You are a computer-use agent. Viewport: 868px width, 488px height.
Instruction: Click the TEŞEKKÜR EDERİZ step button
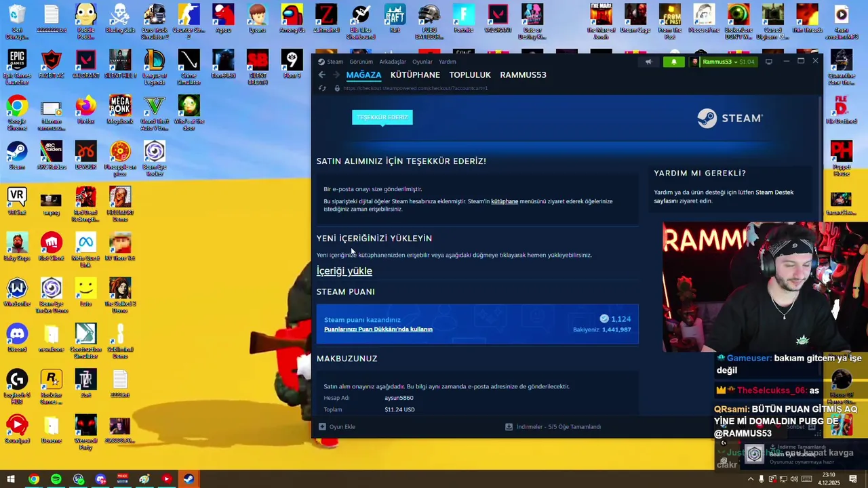point(382,117)
